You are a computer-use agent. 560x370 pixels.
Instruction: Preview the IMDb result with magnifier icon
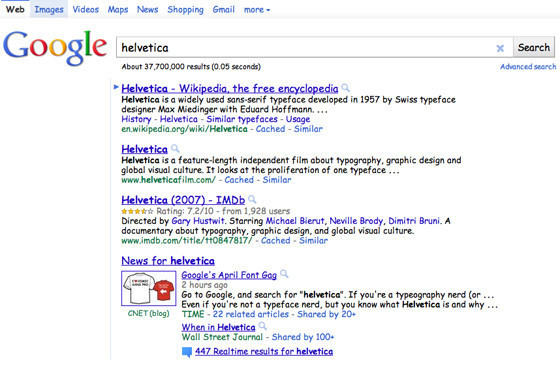[252, 199]
